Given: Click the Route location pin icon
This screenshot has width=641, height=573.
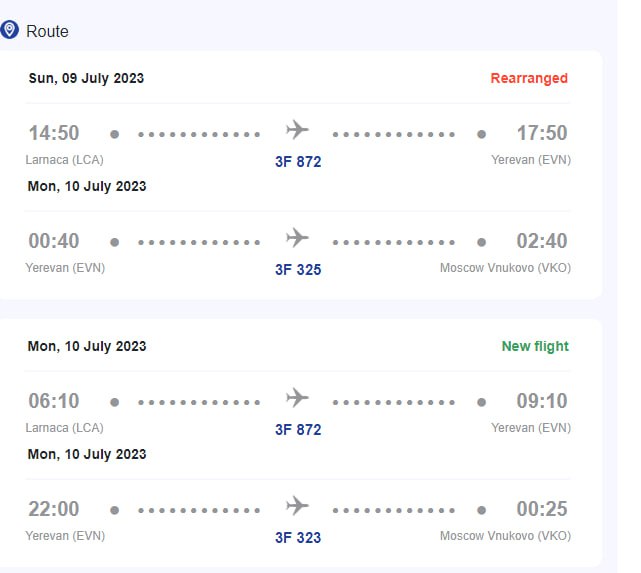Looking at the screenshot, I should coord(9,30).
